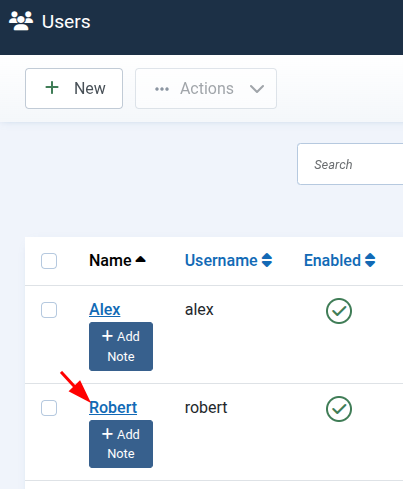Screen dimensions: 403x489
Task: Tick the select-all checkbox in table header
Action: pos(49,261)
